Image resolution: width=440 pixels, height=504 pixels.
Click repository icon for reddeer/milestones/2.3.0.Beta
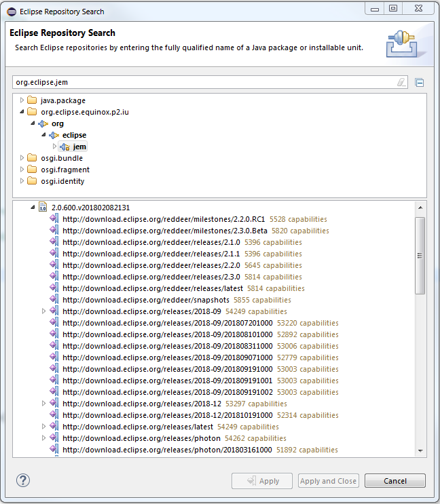(x=54, y=231)
